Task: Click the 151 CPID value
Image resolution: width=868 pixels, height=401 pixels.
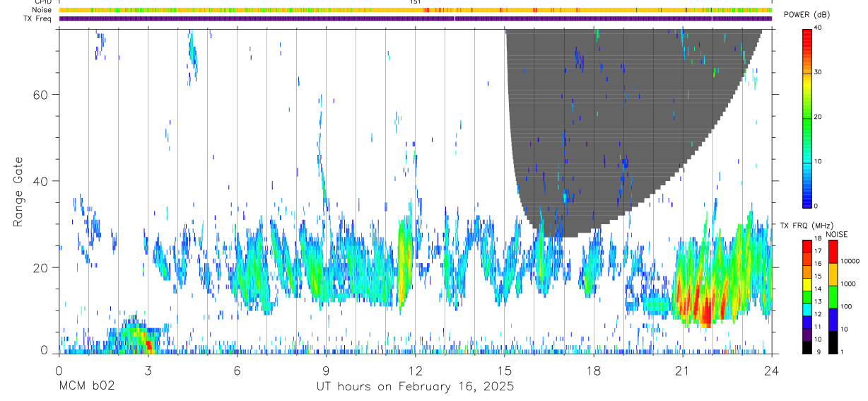Action: tap(416, 2)
